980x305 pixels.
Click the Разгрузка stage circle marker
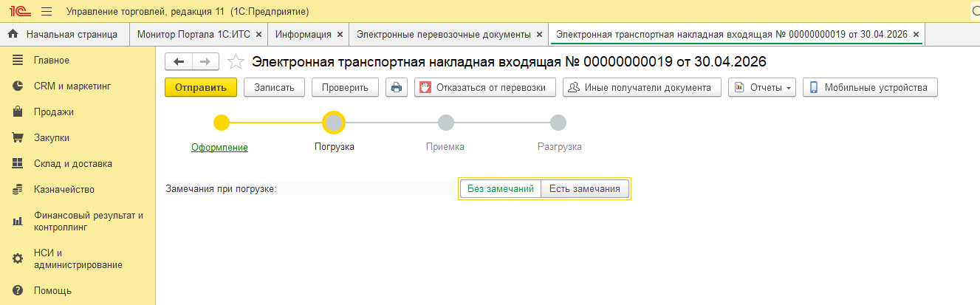(558, 123)
